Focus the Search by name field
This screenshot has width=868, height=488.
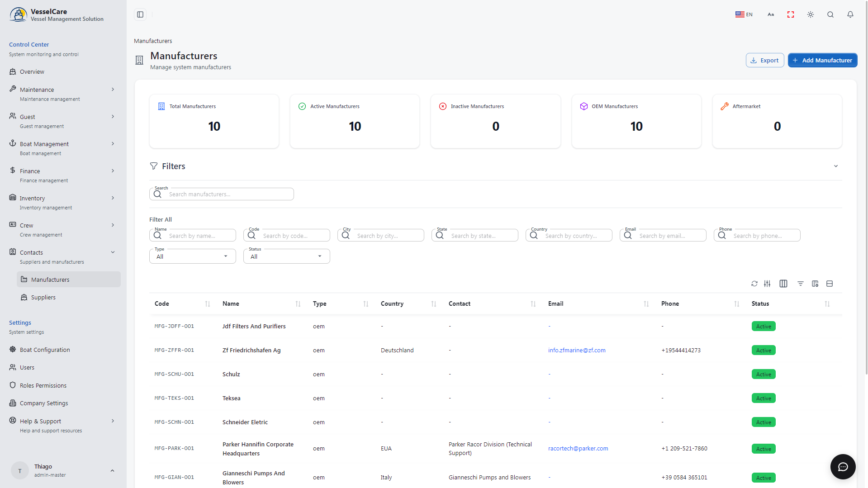(x=193, y=235)
